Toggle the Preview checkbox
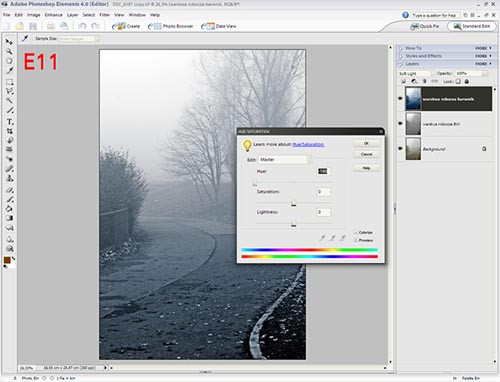 point(356,240)
